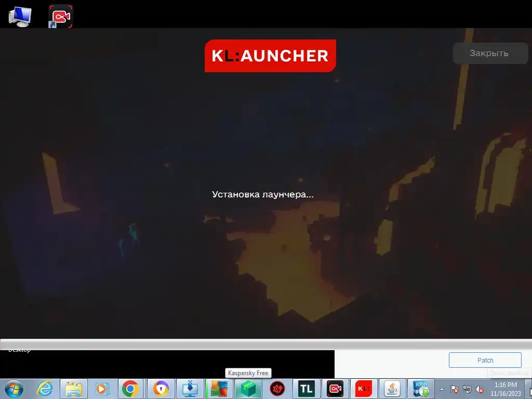
Task: Click the Patch button
Action: point(485,360)
